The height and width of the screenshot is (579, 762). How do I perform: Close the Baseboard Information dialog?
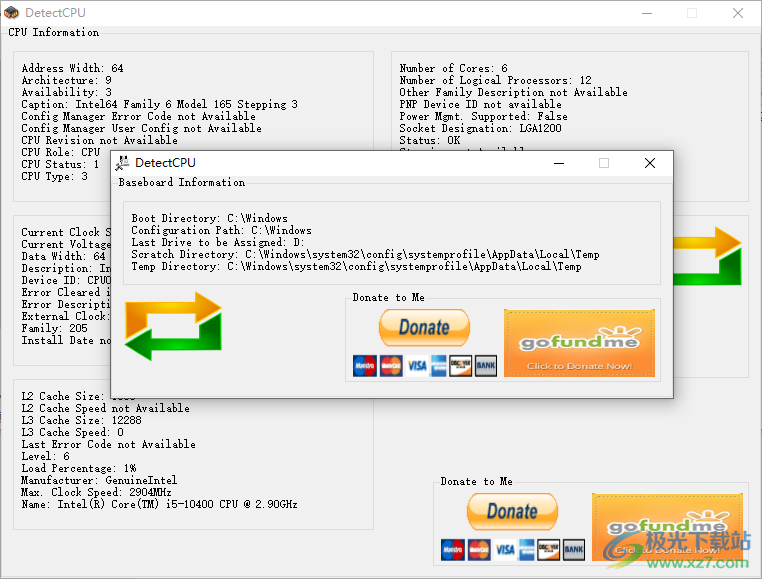point(650,163)
